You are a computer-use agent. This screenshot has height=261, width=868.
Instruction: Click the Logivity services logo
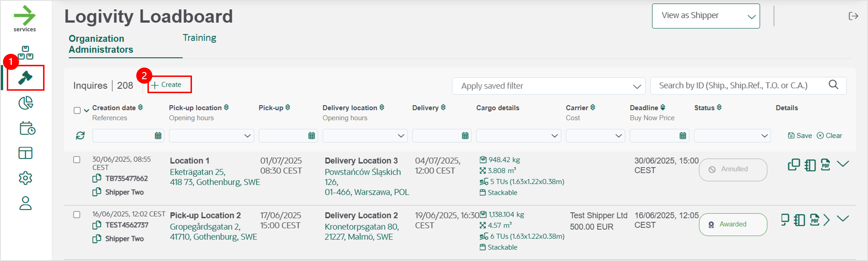(25, 18)
